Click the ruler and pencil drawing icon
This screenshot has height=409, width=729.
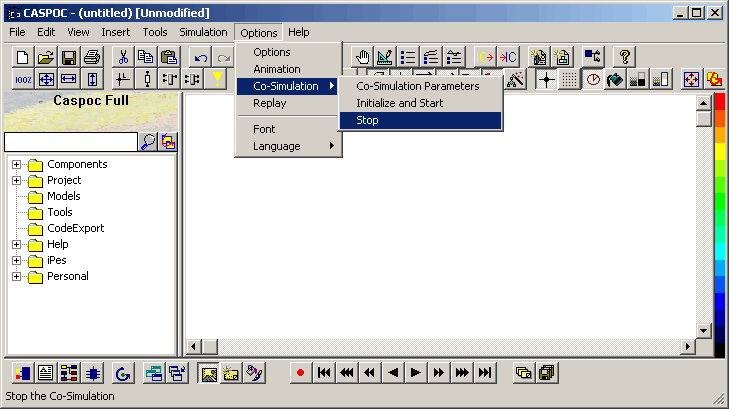(x=385, y=57)
